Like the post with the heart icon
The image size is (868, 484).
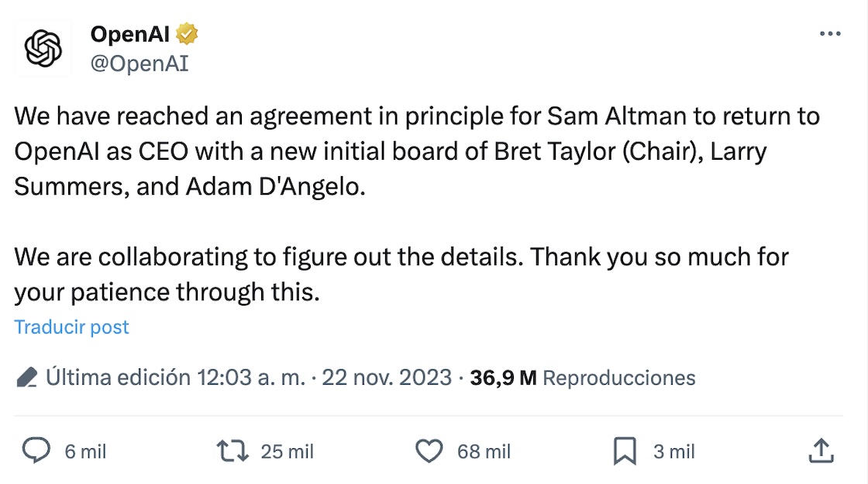click(429, 451)
